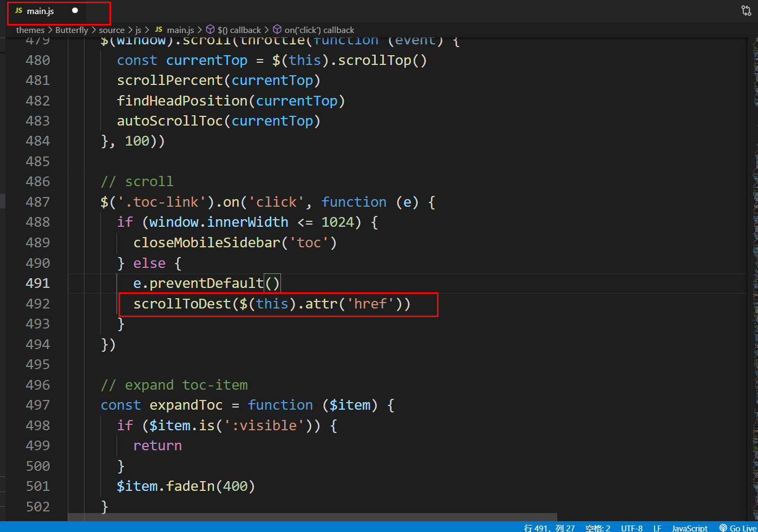Click the LF end-of-line status item
This screenshot has height=532, width=758.
pyautogui.click(x=657, y=528)
